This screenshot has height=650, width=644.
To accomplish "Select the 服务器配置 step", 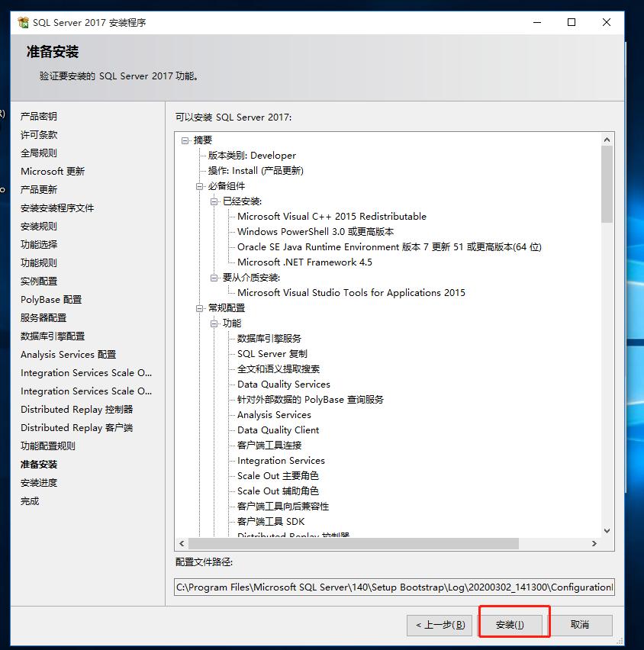I will click(x=43, y=318).
